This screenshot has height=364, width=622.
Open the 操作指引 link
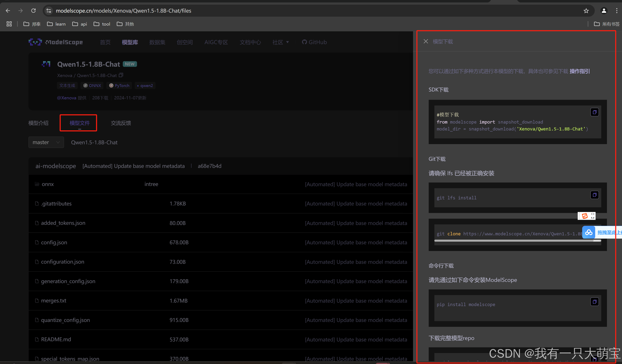click(580, 71)
